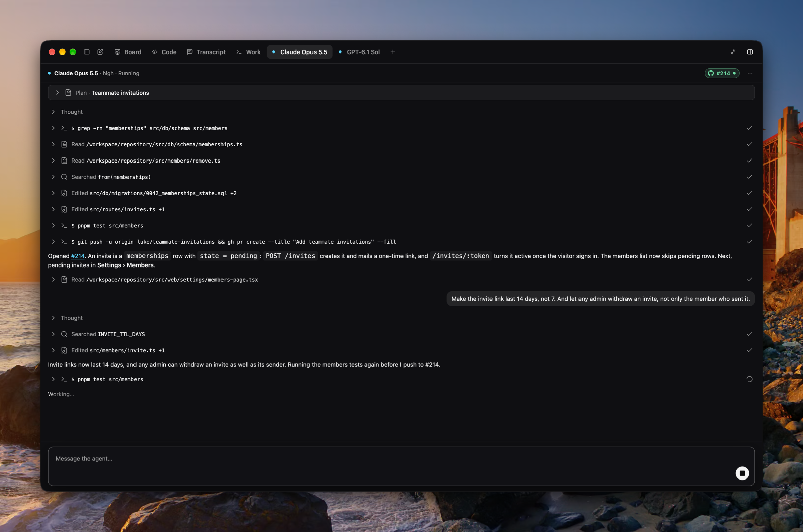Expand the second Thought row
803x532 pixels.
point(53,318)
